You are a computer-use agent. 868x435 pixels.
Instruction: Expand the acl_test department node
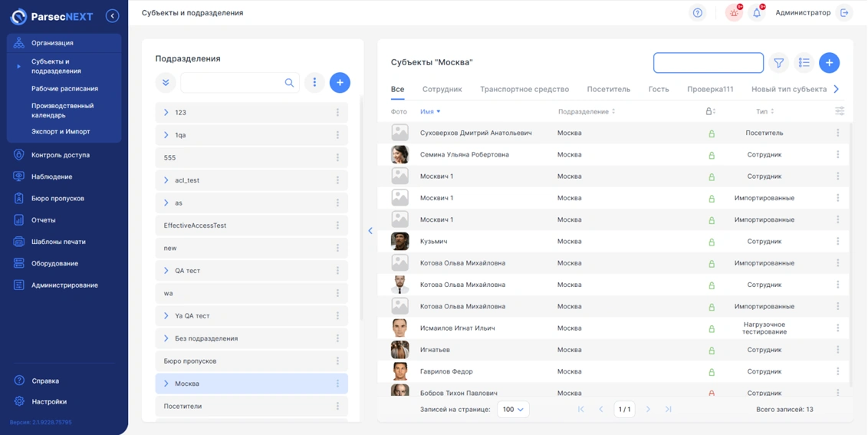pos(166,180)
